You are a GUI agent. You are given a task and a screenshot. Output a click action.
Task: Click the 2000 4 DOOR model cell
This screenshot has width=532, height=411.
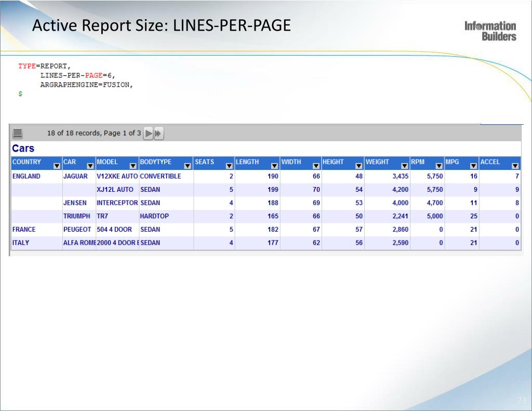[118, 243]
